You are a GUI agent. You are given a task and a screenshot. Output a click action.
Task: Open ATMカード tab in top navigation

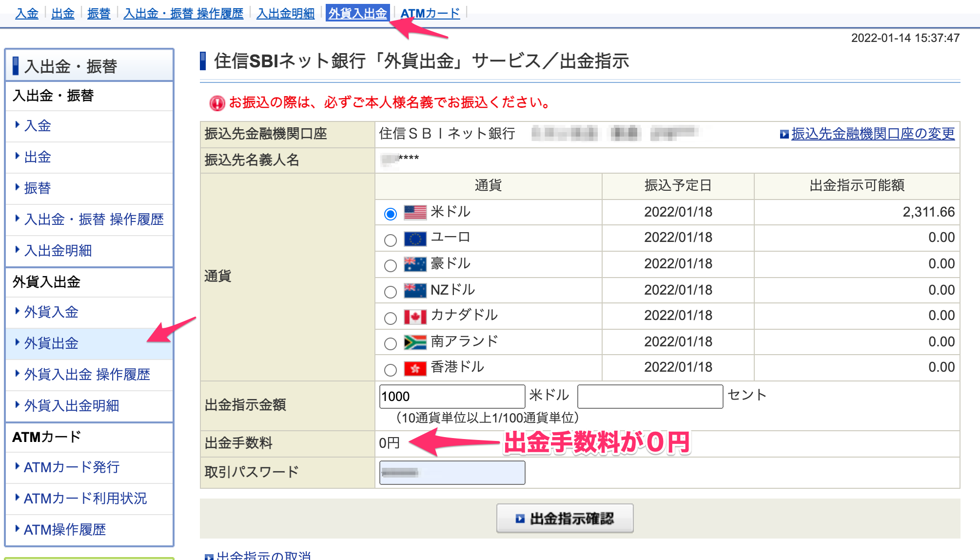(x=431, y=13)
